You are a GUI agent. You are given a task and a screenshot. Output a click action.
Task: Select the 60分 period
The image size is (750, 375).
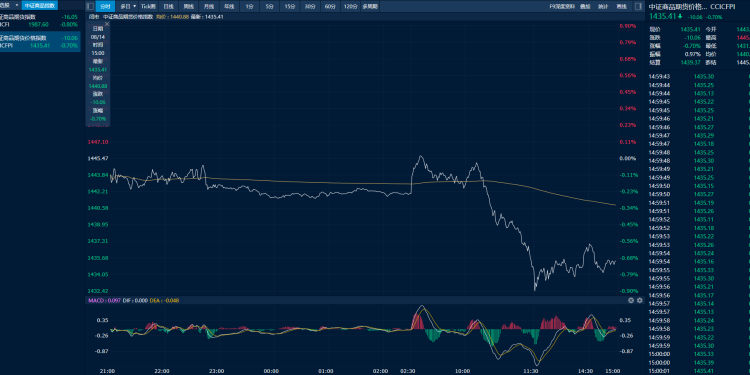tap(330, 6)
